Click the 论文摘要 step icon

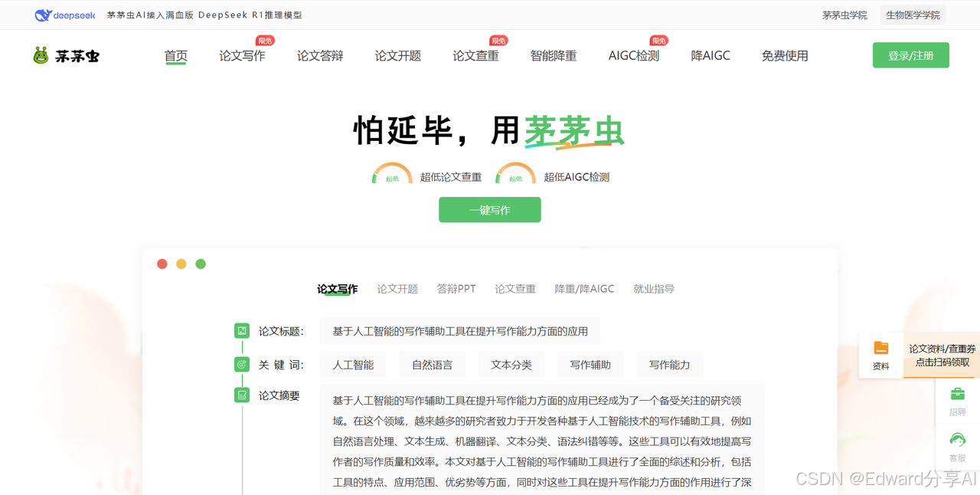[242, 395]
